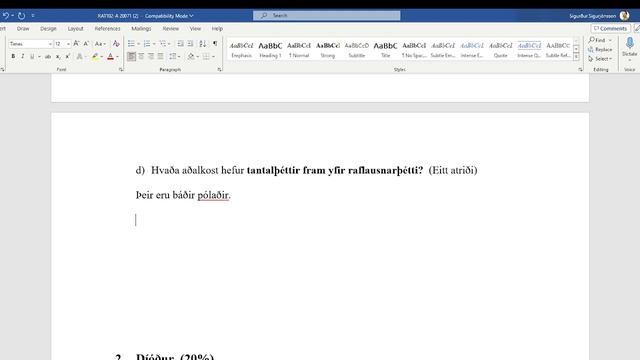This screenshot has height=360, width=640.
Task: Click the Undo arrow icon
Action: 6,16
